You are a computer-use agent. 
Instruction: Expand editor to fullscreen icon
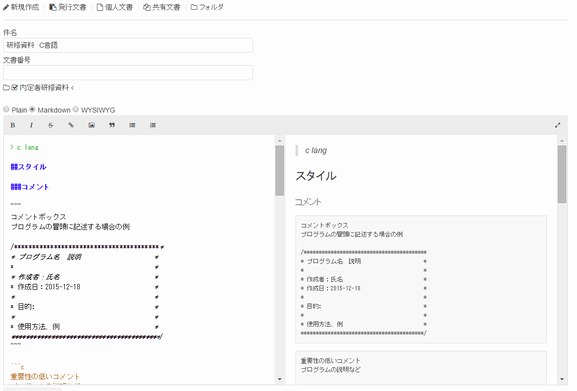[x=557, y=125]
